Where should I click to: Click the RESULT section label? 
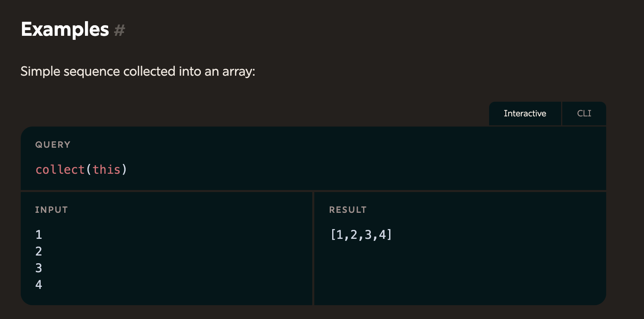coord(348,210)
